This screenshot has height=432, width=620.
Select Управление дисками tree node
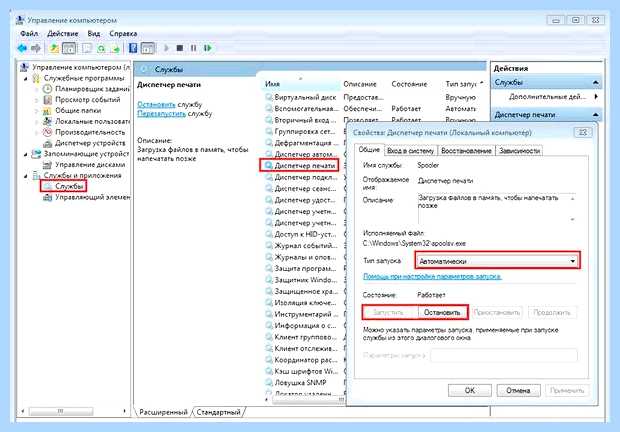[x=90, y=164]
